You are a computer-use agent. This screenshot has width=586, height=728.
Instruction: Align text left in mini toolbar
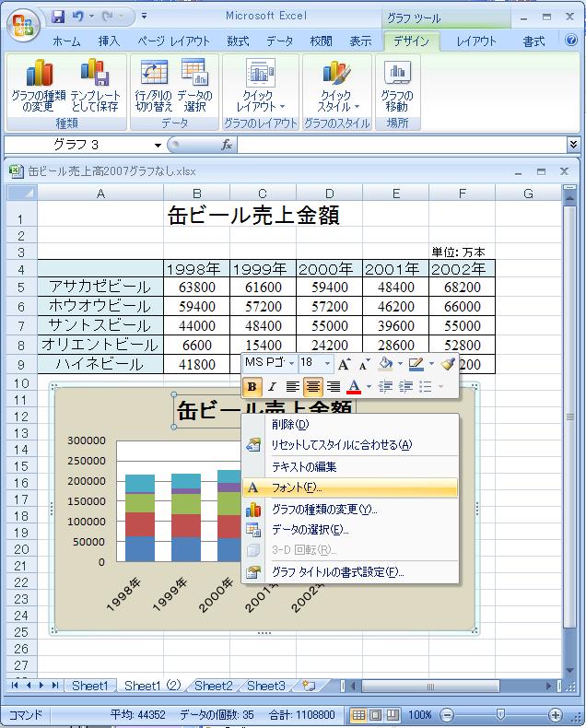(x=292, y=386)
